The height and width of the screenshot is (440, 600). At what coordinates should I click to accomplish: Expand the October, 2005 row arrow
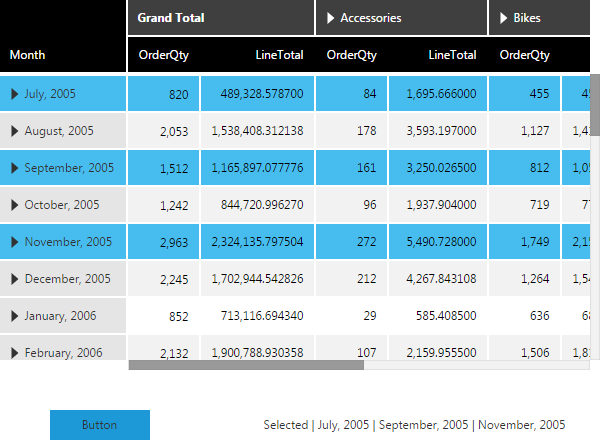(x=15, y=205)
